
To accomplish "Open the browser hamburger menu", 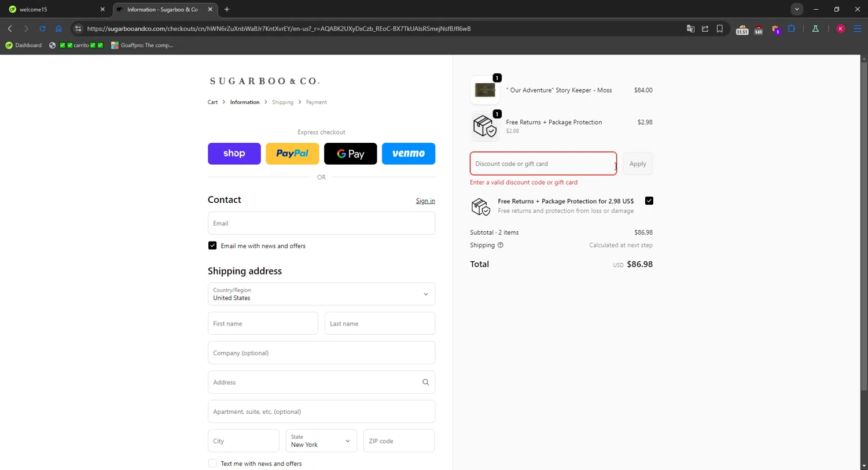I will click(858, 28).
